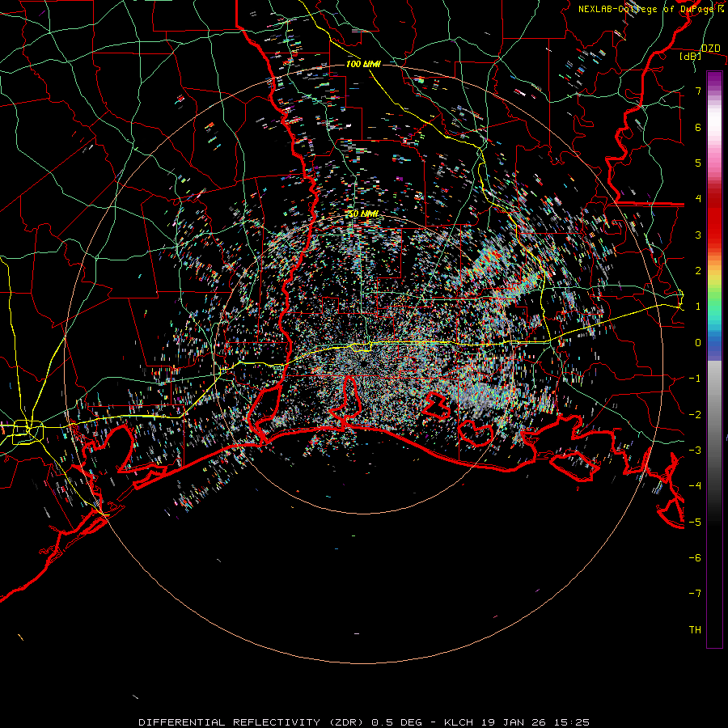Select the 3 dB scale label

click(698, 235)
